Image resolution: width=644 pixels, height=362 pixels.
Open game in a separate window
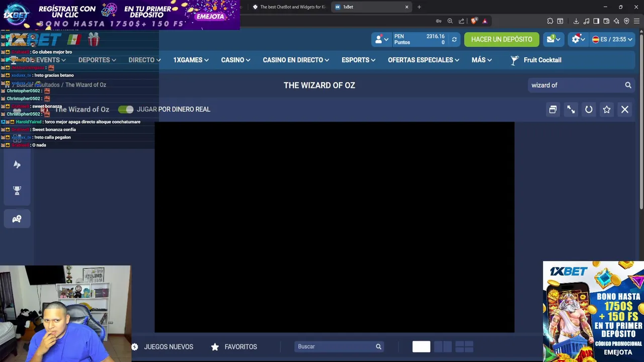552,109
